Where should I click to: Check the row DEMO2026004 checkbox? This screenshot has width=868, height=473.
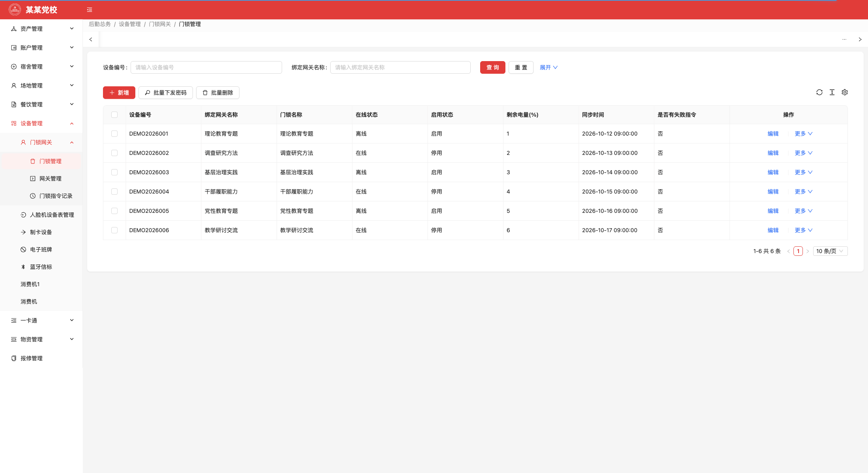point(114,192)
